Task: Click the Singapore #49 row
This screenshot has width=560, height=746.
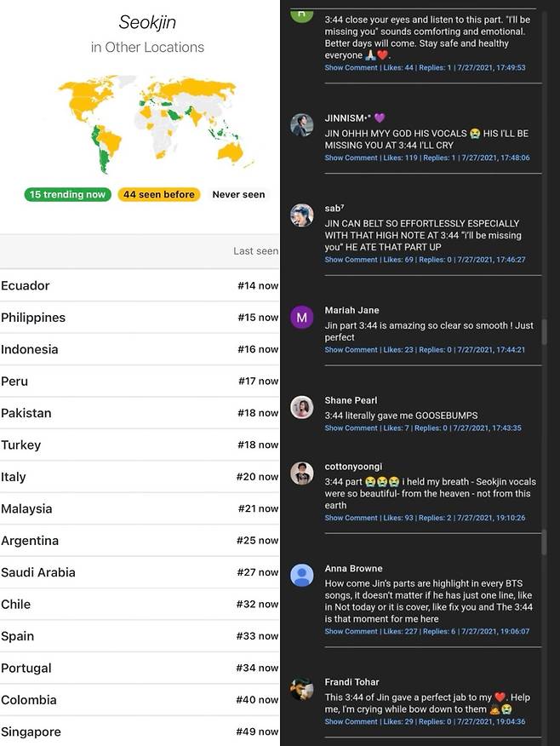Action: (x=140, y=732)
